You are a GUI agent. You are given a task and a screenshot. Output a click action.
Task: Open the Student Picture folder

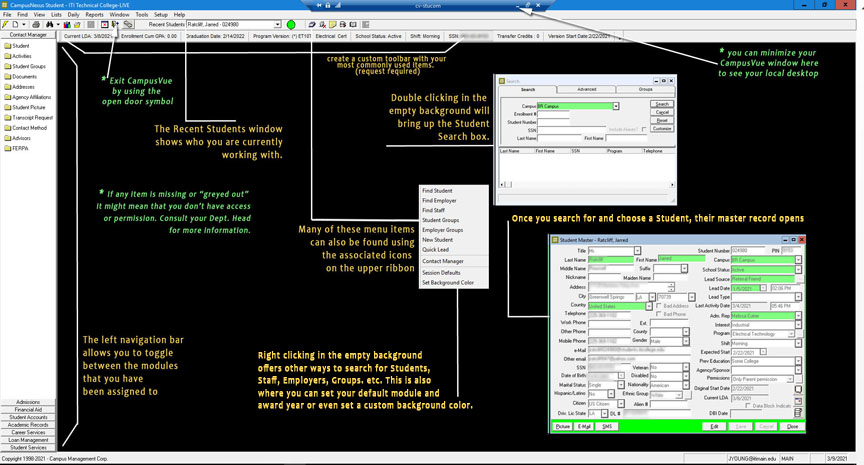[29, 107]
